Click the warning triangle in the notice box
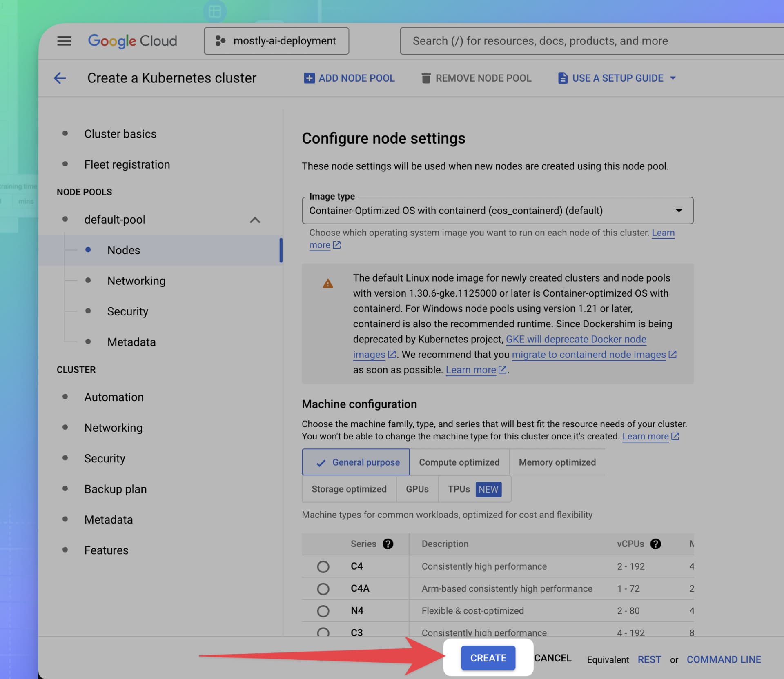 pos(327,283)
